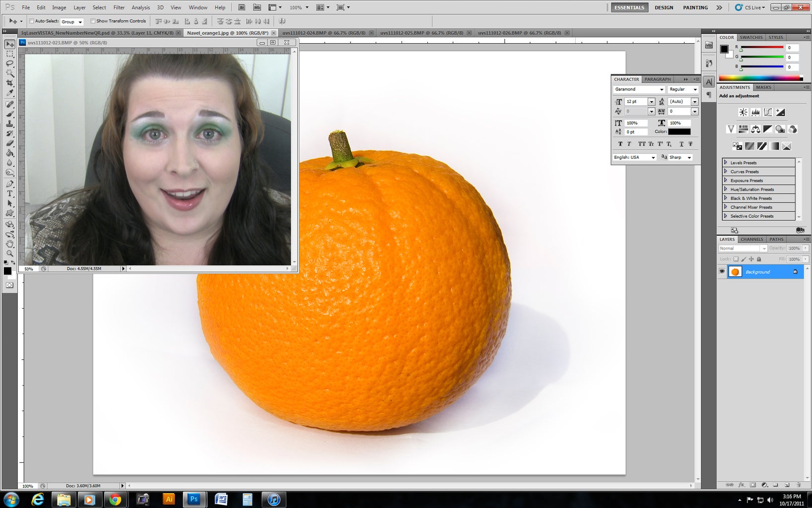Select the Eyedropper tool
This screenshot has height=508, width=812.
[x=9, y=93]
